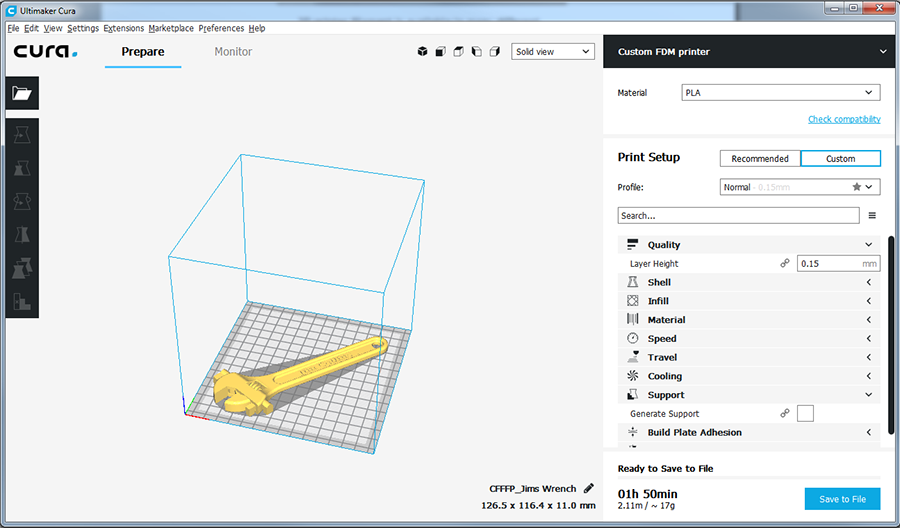The image size is (900, 528).
Task: Click the Open File folder icon
Action: click(22, 93)
